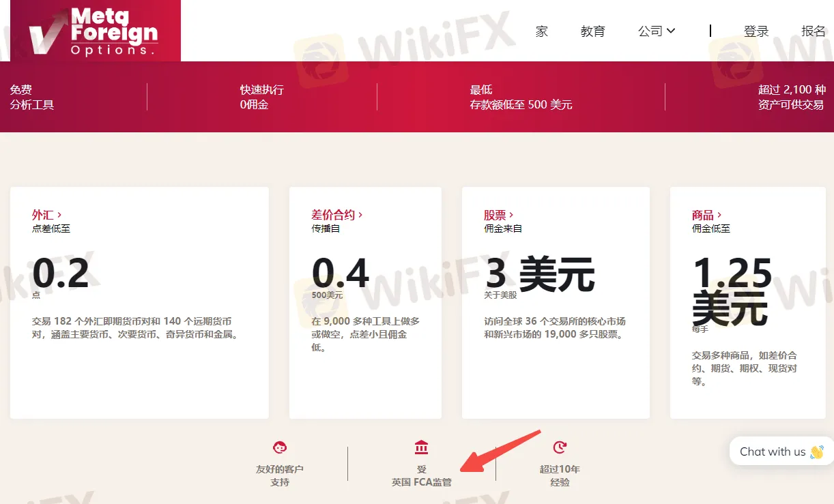
Task: Click the 快速执行 0佣金 banner text
Action: click(261, 97)
